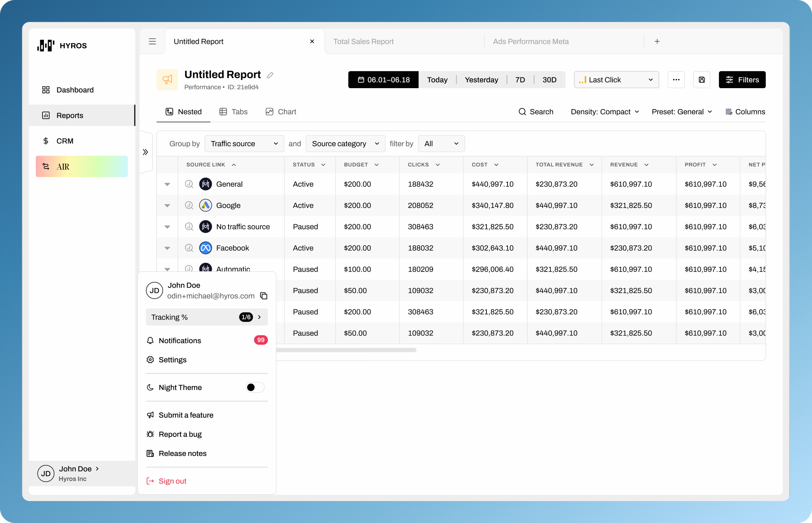Open the three-dots more options button
This screenshot has height=523, width=812.
click(676, 80)
